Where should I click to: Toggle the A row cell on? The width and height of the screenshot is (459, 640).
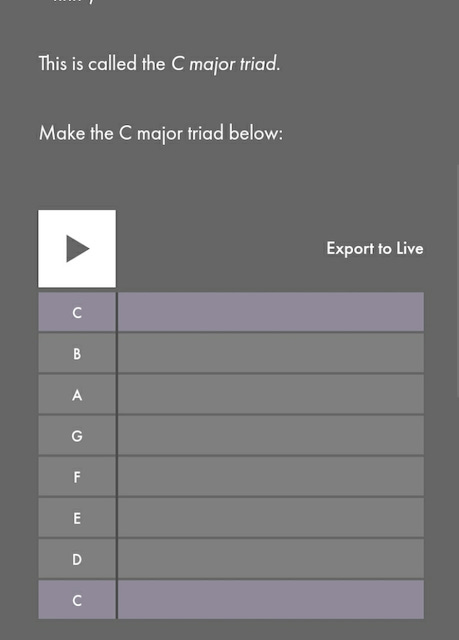(x=271, y=394)
